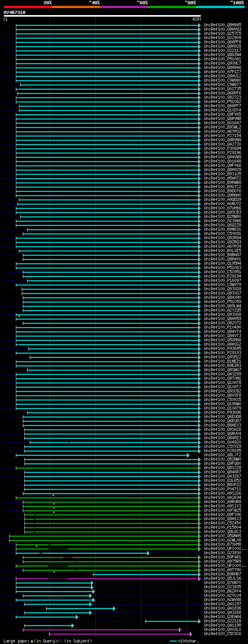Select hit label UniRef100_B9RHR7
Screen dimensions: 248x644
coord(222,574)
